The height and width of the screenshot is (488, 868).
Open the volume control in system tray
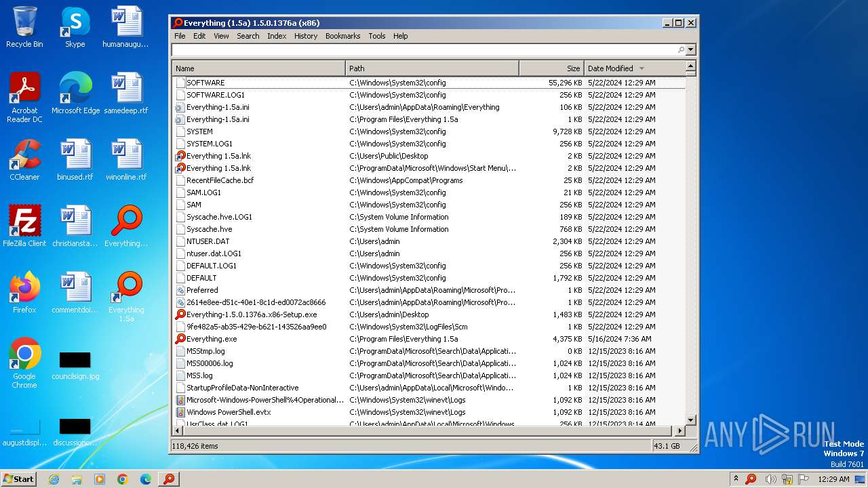(x=770, y=479)
